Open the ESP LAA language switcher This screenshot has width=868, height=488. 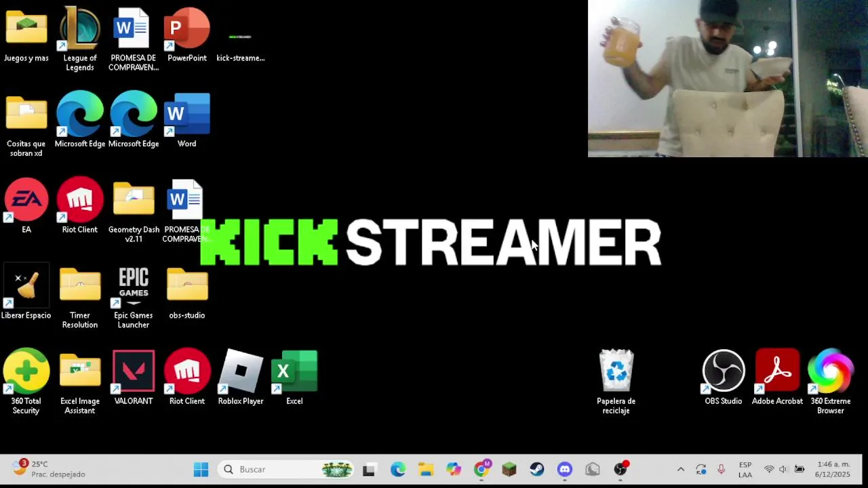point(745,469)
